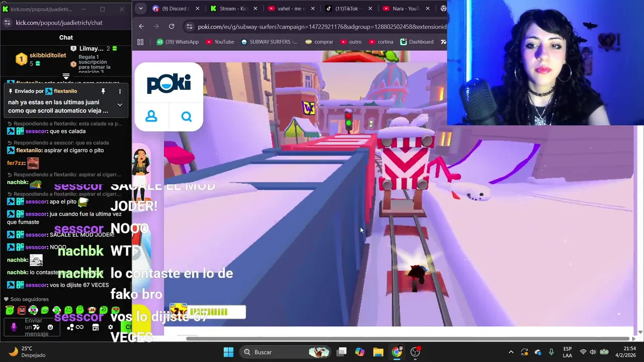The image size is (644, 362).
Task: Click the scroll-down arrow of vertical scrollbar
Action: click(x=640, y=332)
